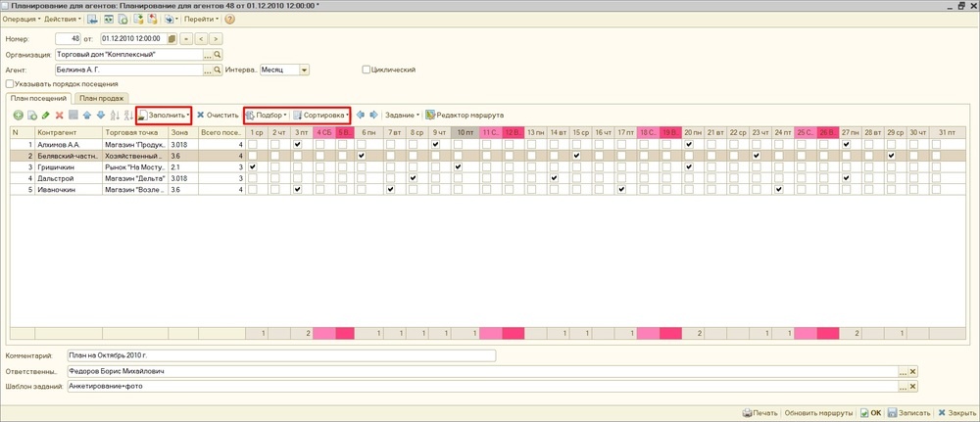Clear the Шаблон заданий field with X button
The height and width of the screenshot is (422, 980).
913,387
